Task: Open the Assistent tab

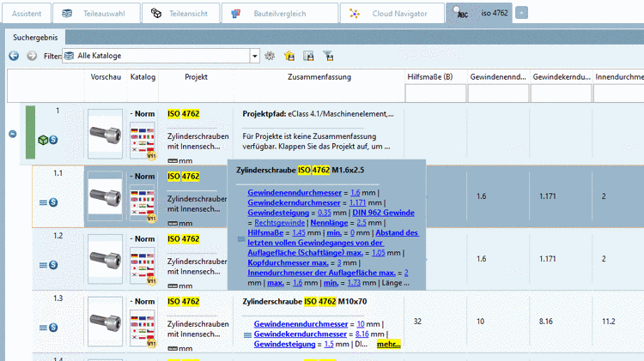Action: click(x=27, y=14)
